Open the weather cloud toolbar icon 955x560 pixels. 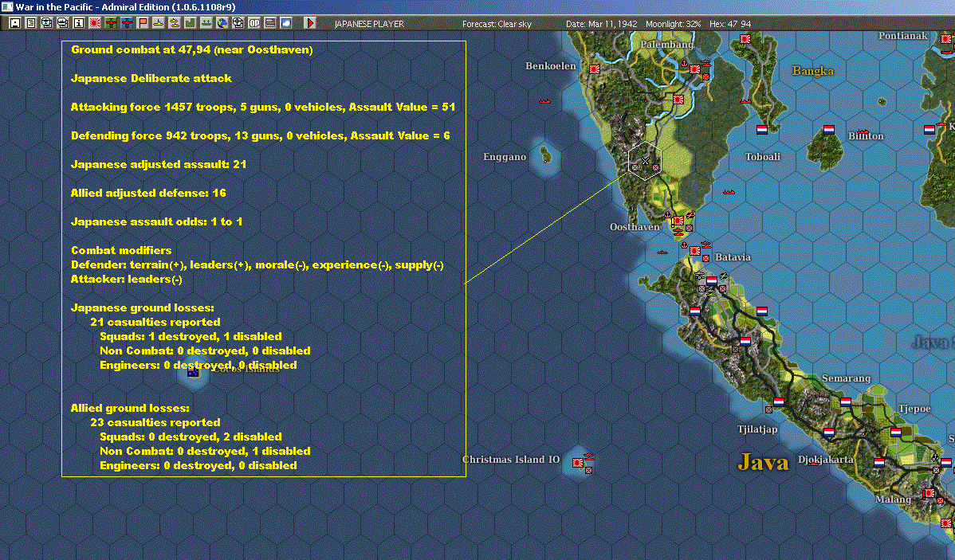pyautogui.click(x=285, y=23)
